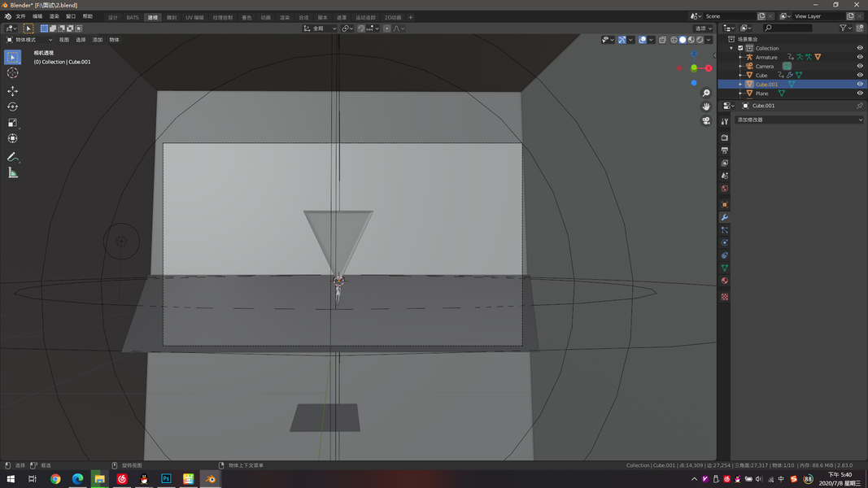Toggle visibility of Cube.001 object
The width and height of the screenshot is (868, 488).
pos(860,84)
